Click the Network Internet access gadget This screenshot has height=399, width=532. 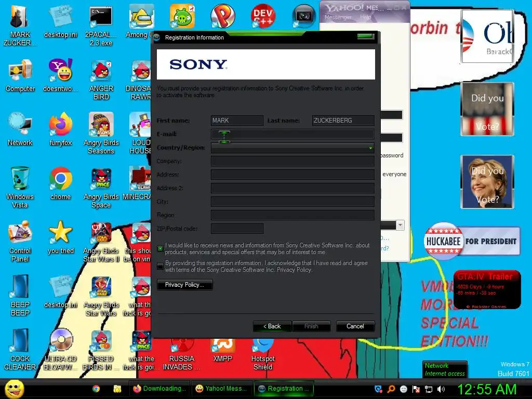tap(445, 369)
